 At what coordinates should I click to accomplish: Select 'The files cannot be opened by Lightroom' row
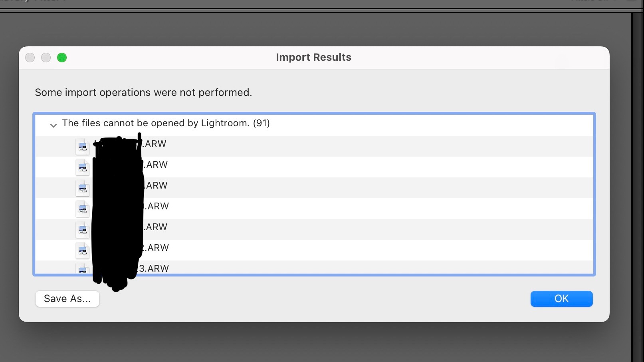(x=166, y=123)
